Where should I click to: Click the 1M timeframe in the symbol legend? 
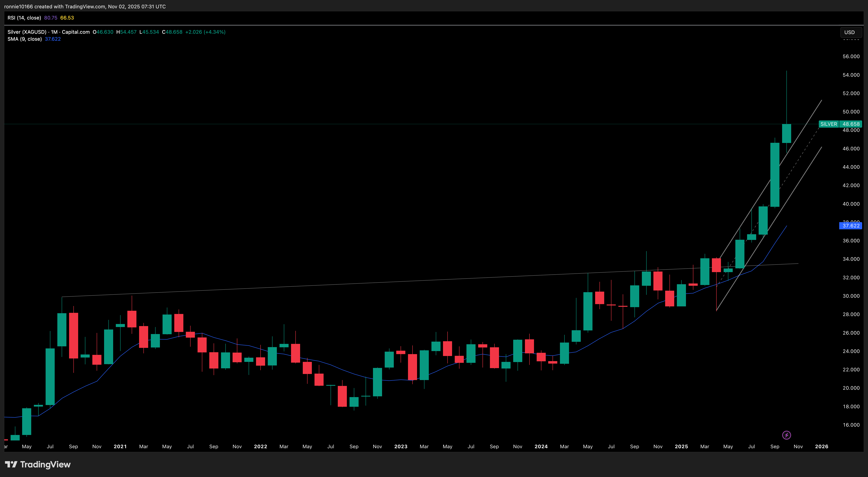pos(54,32)
